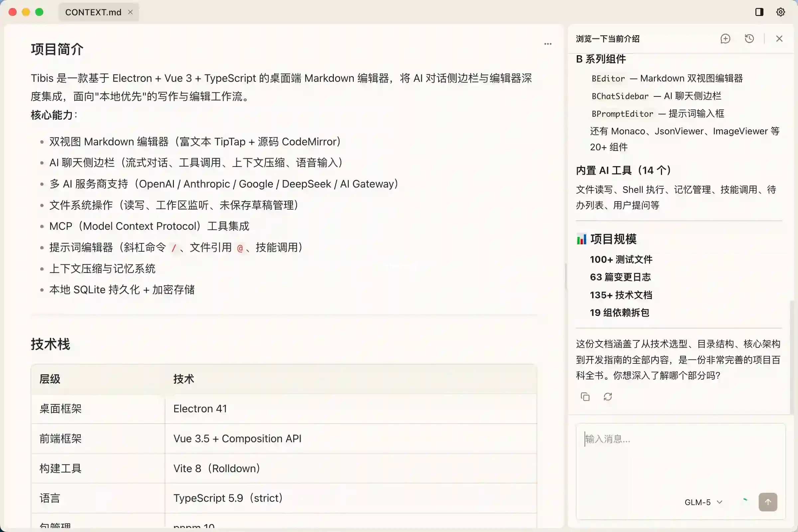
Task: Click the 本地 SQLite 持久化 bullet
Action: tap(122, 290)
